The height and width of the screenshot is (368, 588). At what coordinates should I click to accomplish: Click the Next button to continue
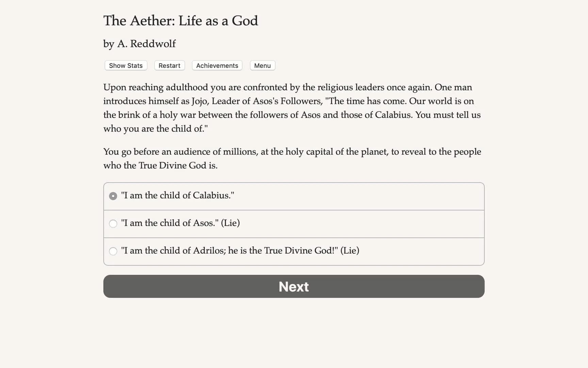pyautogui.click(x=293, y=287)
